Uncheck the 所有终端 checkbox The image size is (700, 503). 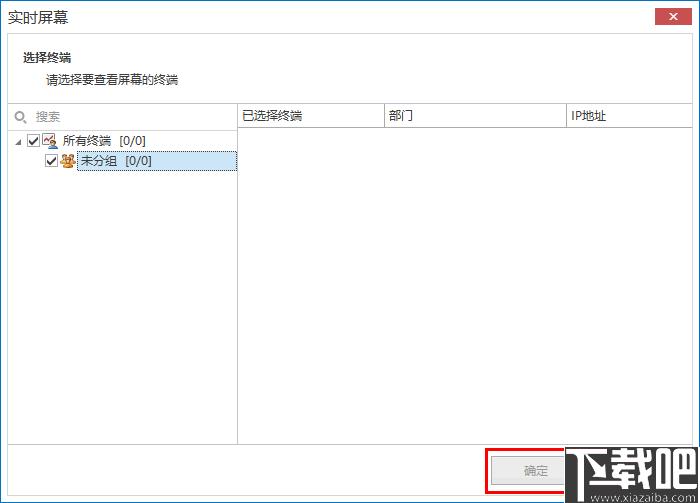(33, 141)
